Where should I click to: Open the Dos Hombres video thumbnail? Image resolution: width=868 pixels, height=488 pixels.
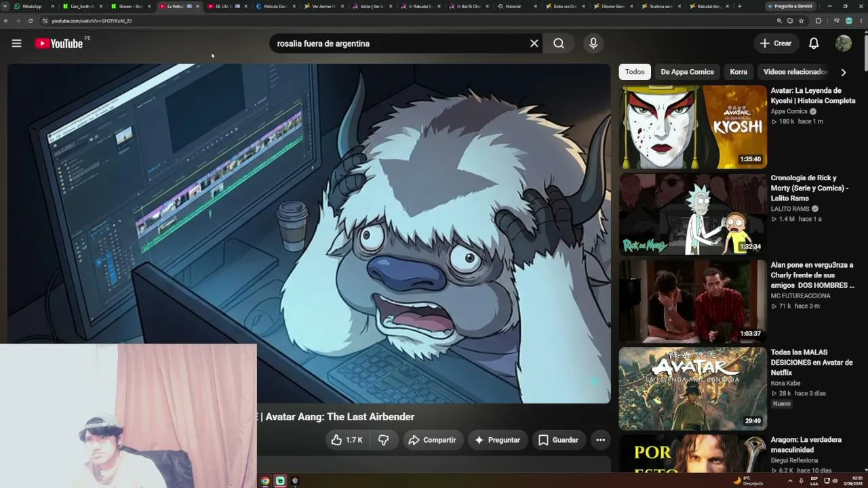coord(692,302)
